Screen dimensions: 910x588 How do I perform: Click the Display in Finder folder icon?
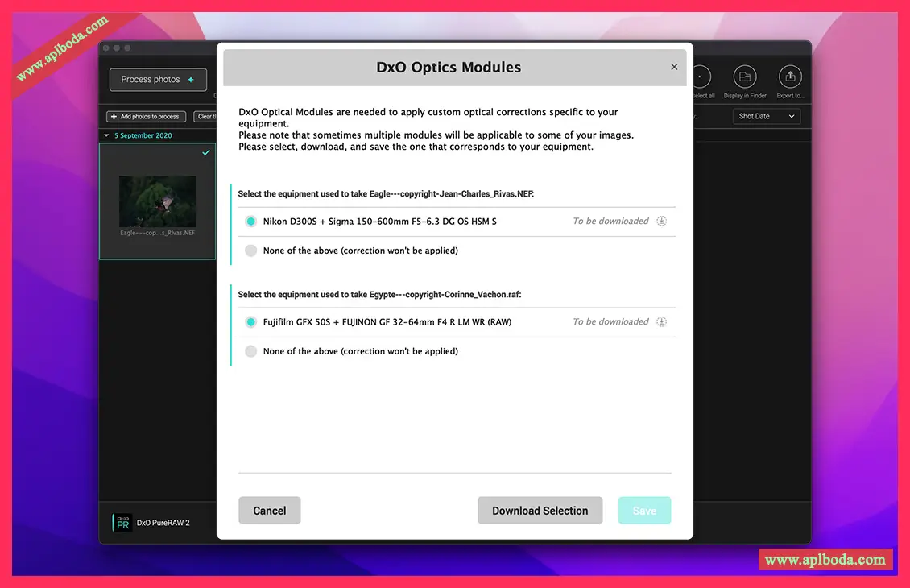point(744,77)
